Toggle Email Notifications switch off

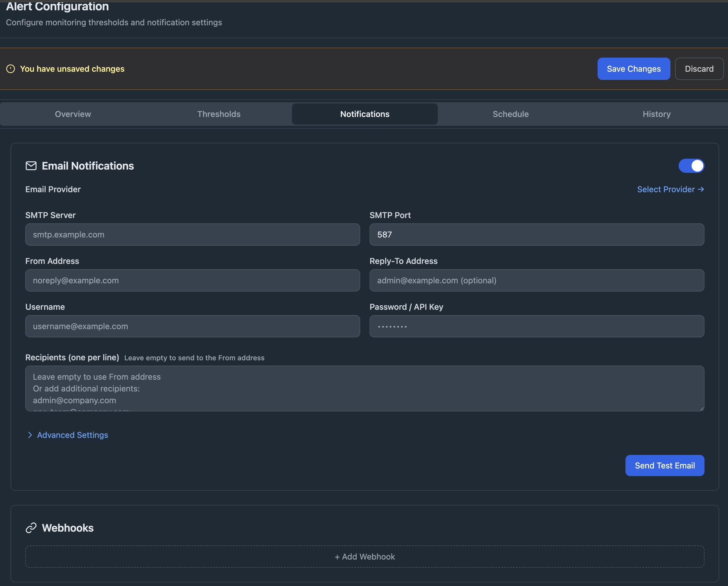pos(691,166)
